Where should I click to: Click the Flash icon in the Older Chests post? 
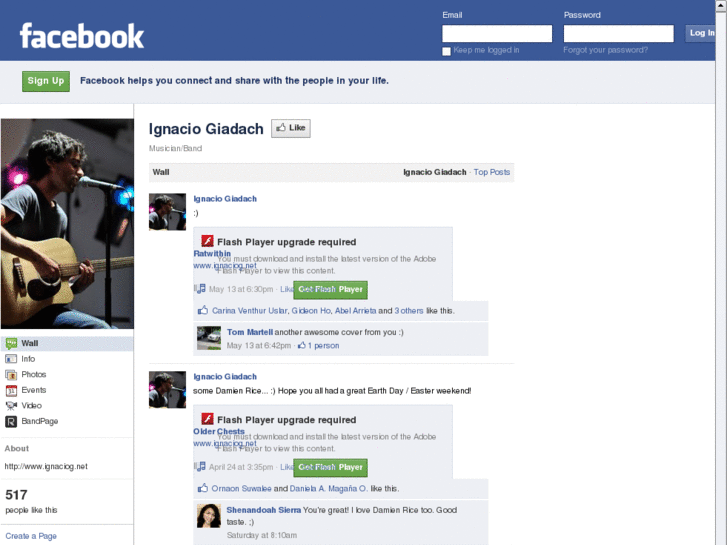point(207,419)
